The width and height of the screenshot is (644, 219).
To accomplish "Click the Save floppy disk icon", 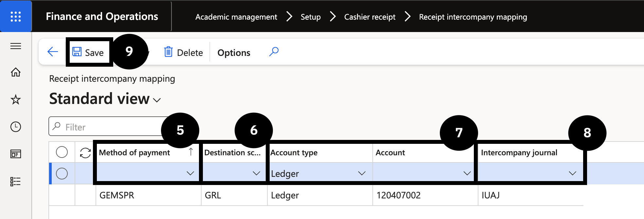I will (x=77, y=52).
